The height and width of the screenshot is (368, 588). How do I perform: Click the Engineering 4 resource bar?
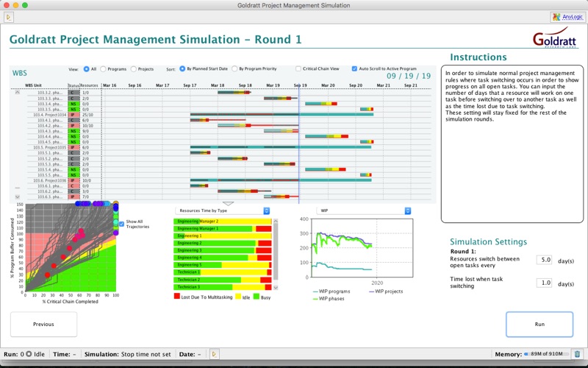223,258
